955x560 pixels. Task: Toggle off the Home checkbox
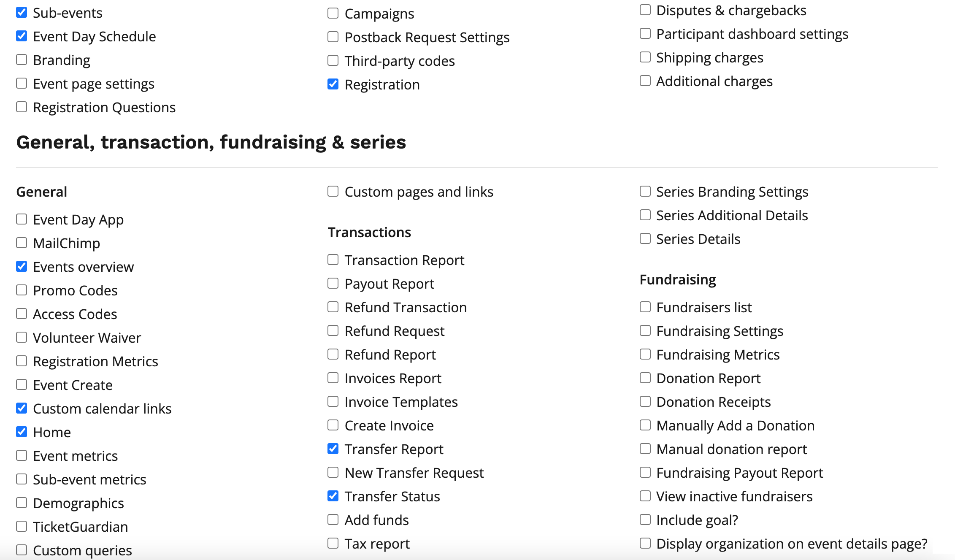pos(22,432)
